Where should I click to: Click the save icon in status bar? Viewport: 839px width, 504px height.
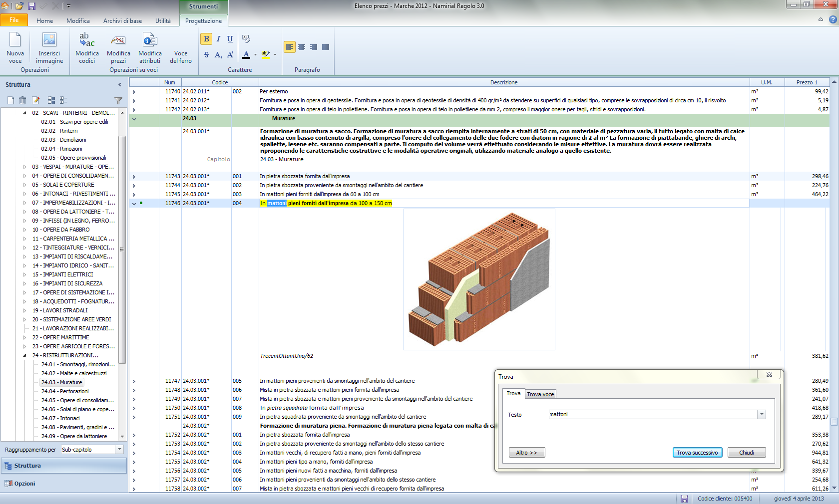point(684,499)
